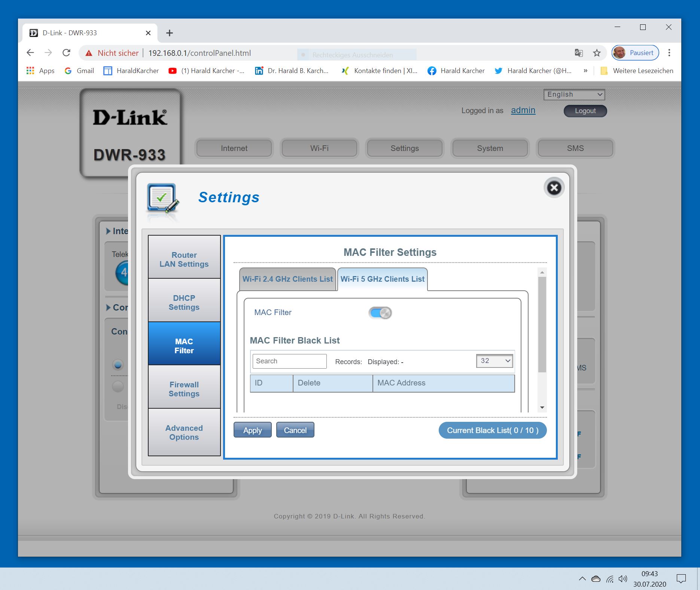700x590 pixels.
Task: Open the Twitter Harald Karcher bookmark
Action: coord(533,71)
